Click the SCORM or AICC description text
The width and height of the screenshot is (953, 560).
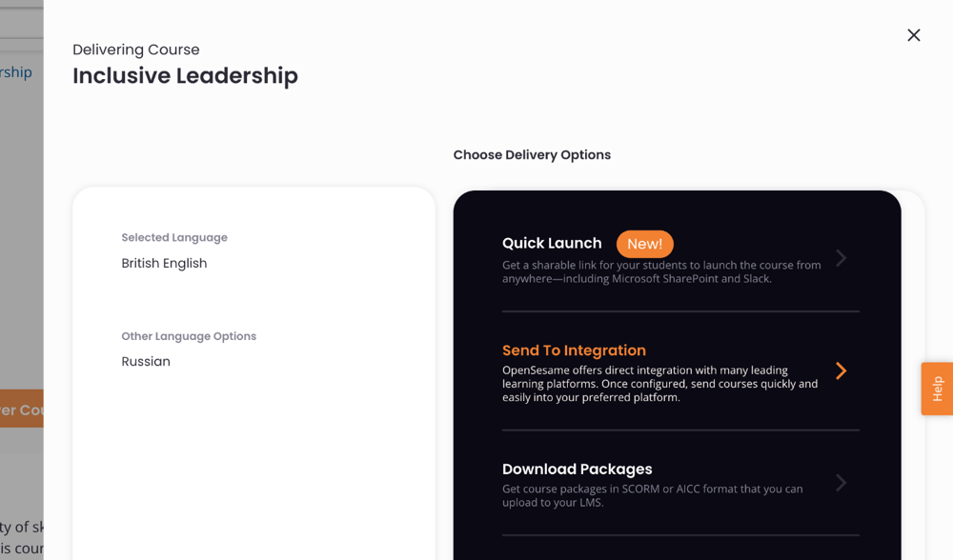click(653, 495)
